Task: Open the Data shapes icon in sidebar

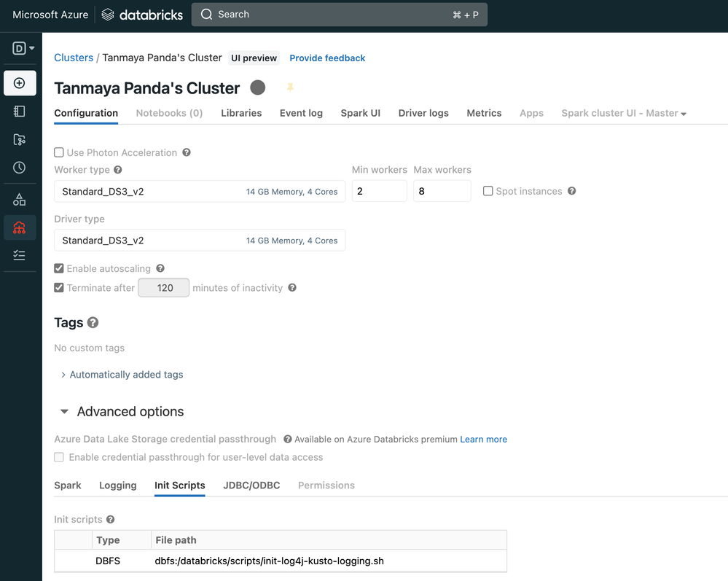Action: click(20, 200)
